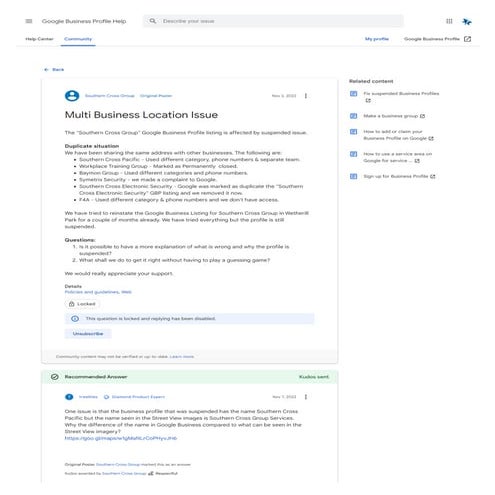The image size is (495, 495).
Task: Open How to use a service area article
Action: tap(398, 157)
